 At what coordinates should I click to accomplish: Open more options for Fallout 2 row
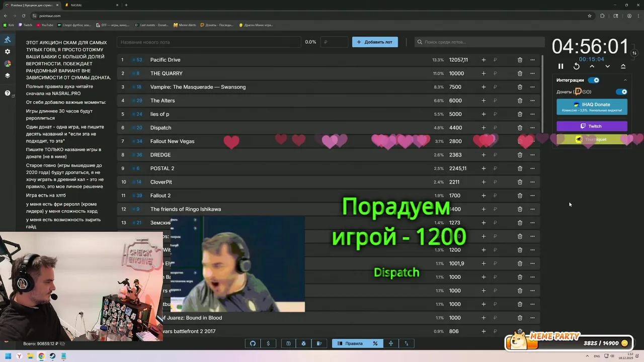click(x=532, y=196)
